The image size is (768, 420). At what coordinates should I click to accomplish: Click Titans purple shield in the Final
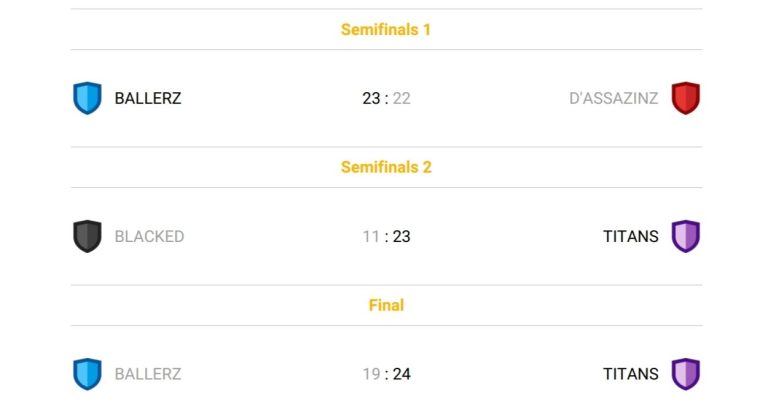pos(686,374)
